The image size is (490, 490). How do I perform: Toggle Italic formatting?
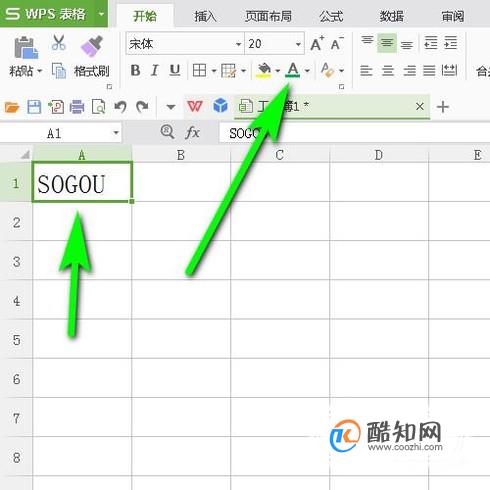pyautogui.click(x=154, y=70)
